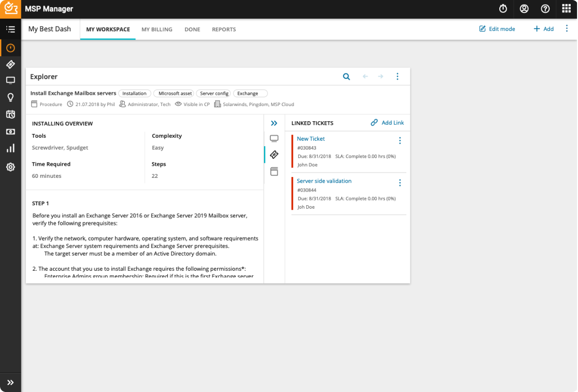Image resolution: width=578 pixels, height=392 pixels.
Task: Click the users icon beside Administrator, Tech
Action: point(122,104)
